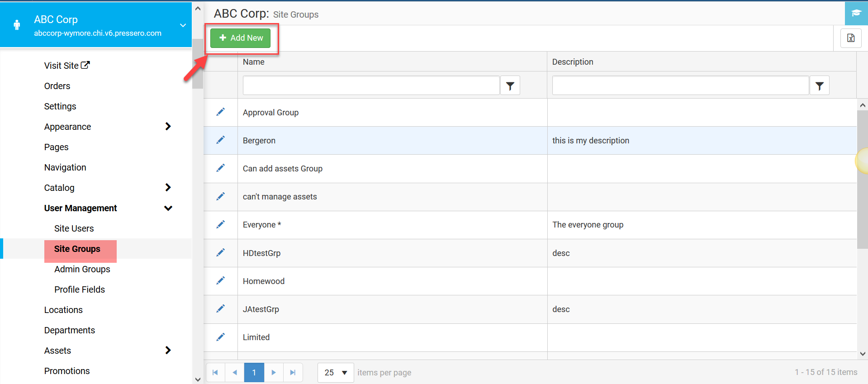Edit the Bergeron group pencil icon
The image size is (868, 384).
pyautogui.click(x=220, y=140)
